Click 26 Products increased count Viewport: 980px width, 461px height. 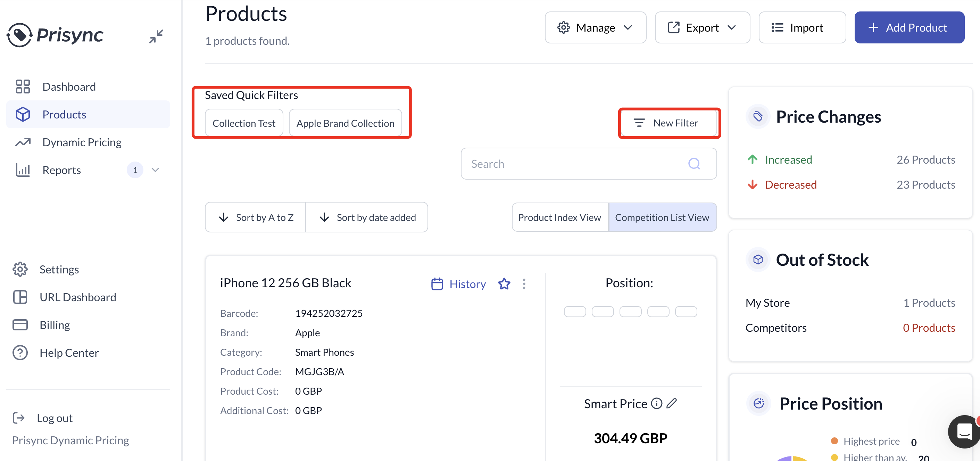tap(925, 159)
